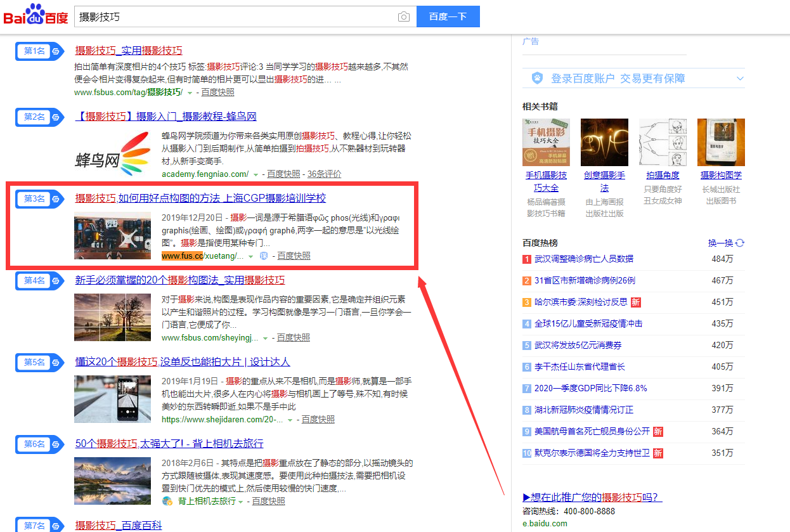This screenshot has height=532, width=790.
Task: Expand the arrow after academy.fengniao.com/
Action: (256, 174)
